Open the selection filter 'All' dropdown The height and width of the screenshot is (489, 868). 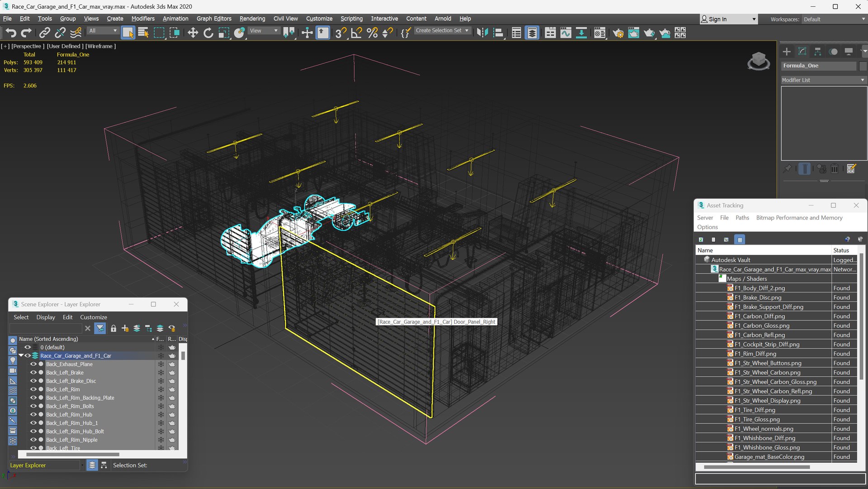(x=103, y=31)
